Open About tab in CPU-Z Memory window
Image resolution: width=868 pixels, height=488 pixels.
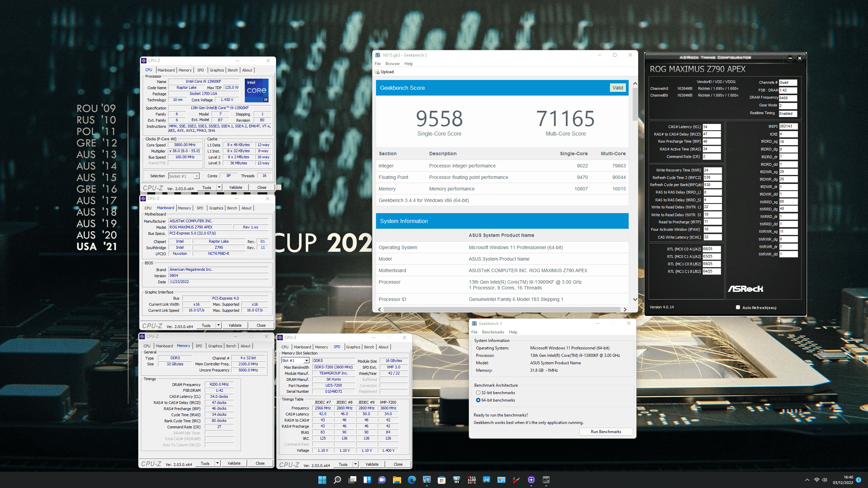(245, 346)
